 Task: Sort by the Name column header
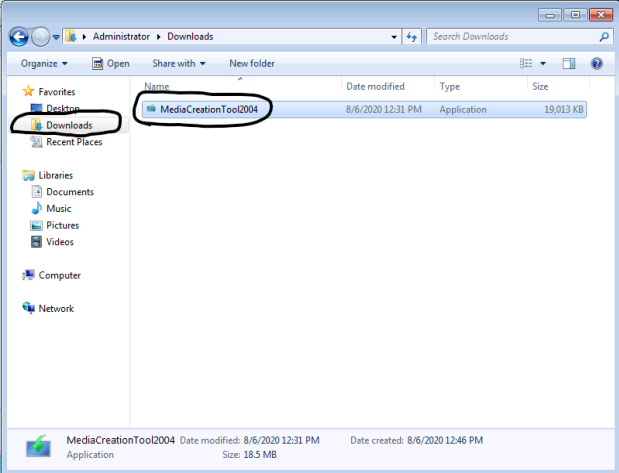click(156, 86)
